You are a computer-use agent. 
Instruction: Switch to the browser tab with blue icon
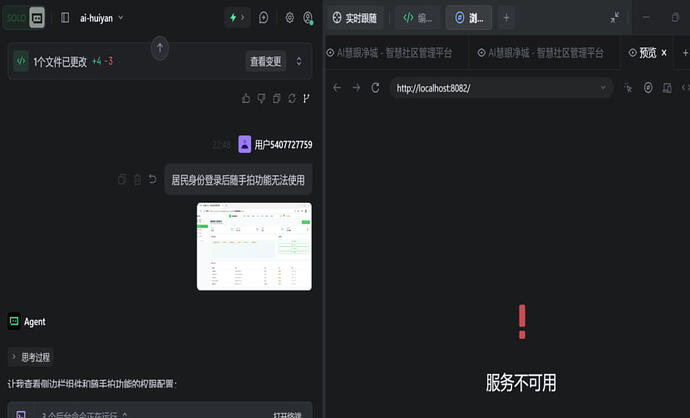click(469, 18)
